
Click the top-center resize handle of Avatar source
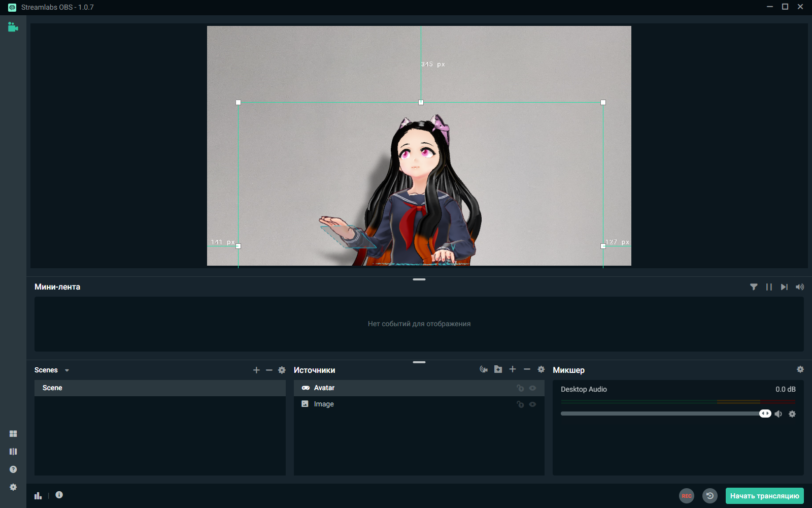(421, 103)
